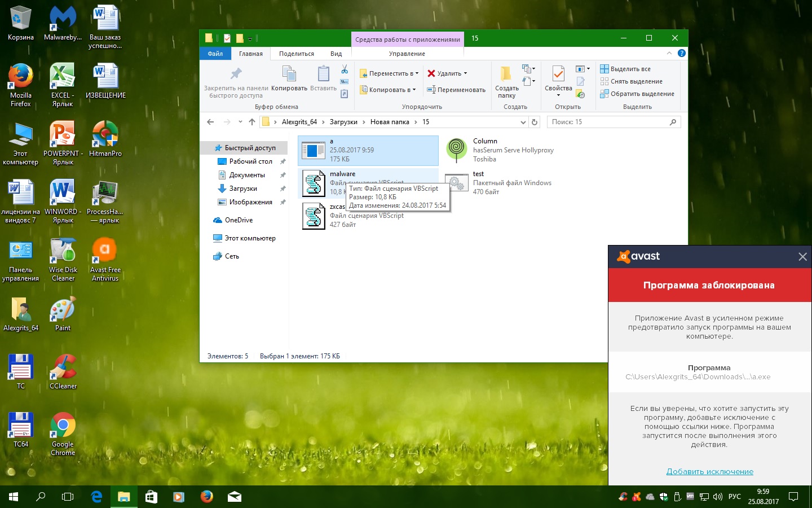The image size is (812, 508).
Task: Click the Copy icon in ribbon
Action: [x=289, y=74]
